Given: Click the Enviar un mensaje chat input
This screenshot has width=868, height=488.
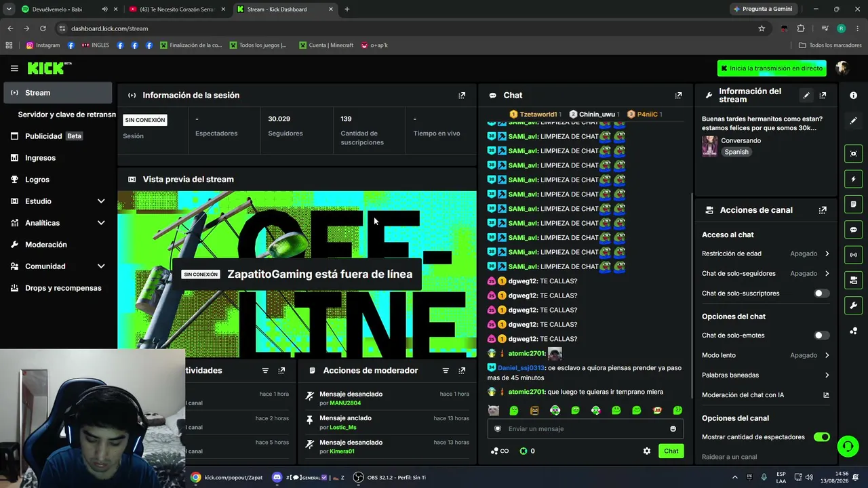Looking at the screenshot, I should pos(585,429).
